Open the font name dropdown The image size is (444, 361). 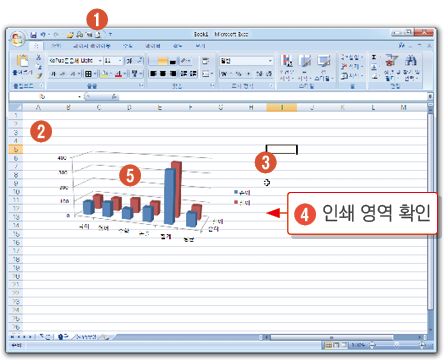(x=100, y=61)
